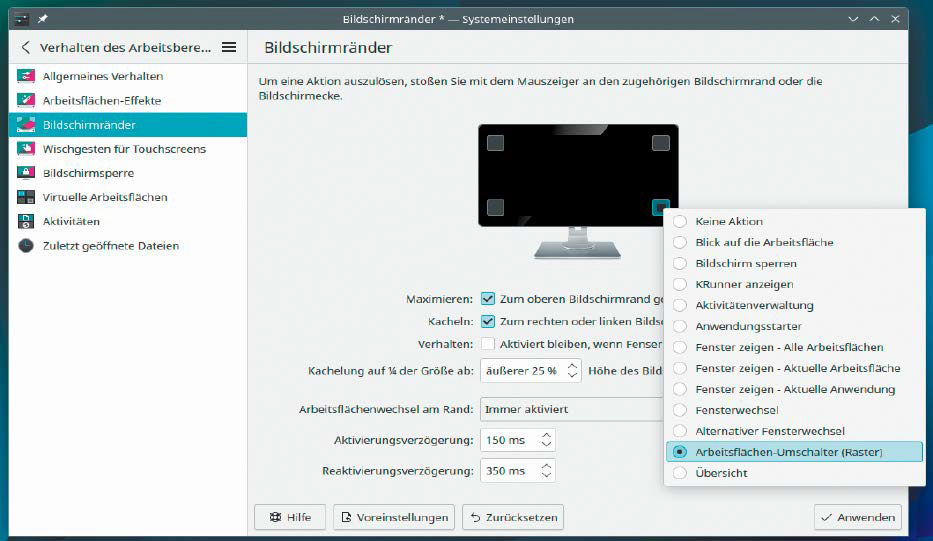
Task: Toggle Kacheln checkbox
Action: 488,321
